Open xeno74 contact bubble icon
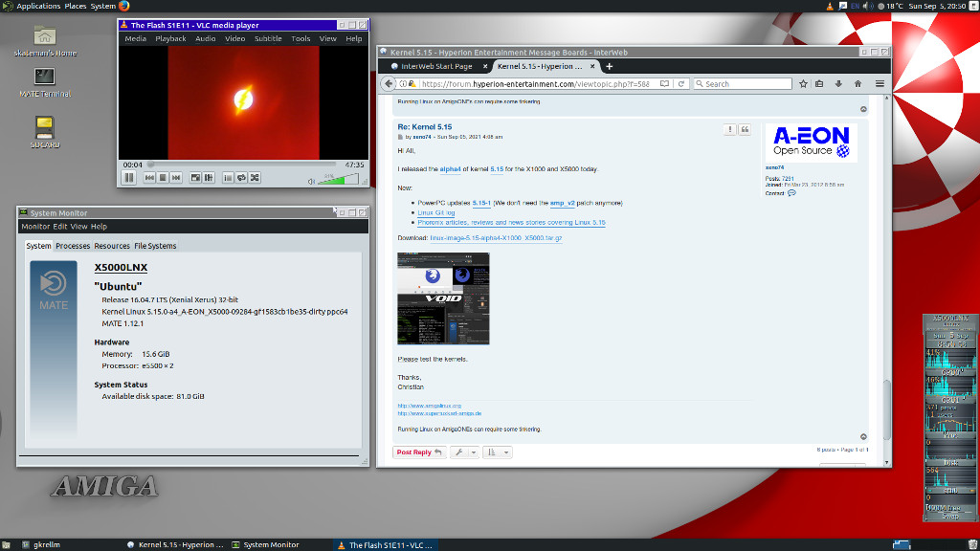The height and width of the screenshot is (551, 980). (x=791, y=193)
